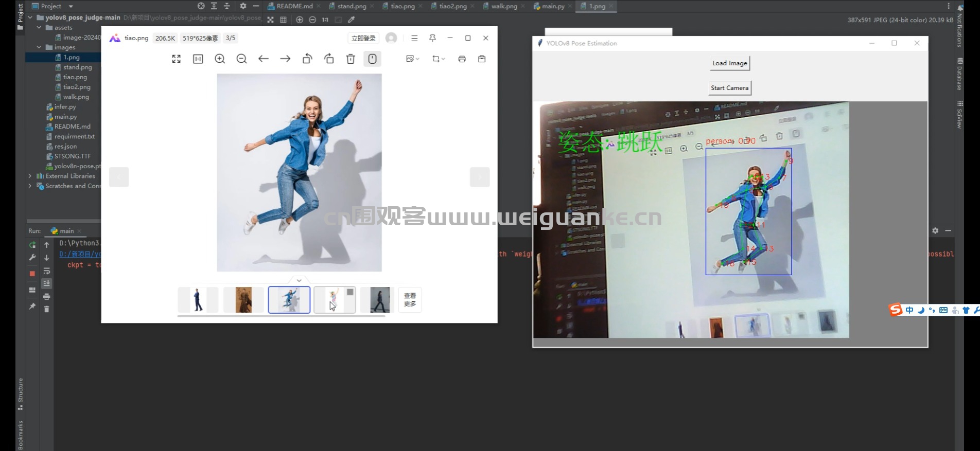This screenshot has height=451, width=980.
Task: Expand Scratches and Consoles node
Action: [x=30, y=186]
